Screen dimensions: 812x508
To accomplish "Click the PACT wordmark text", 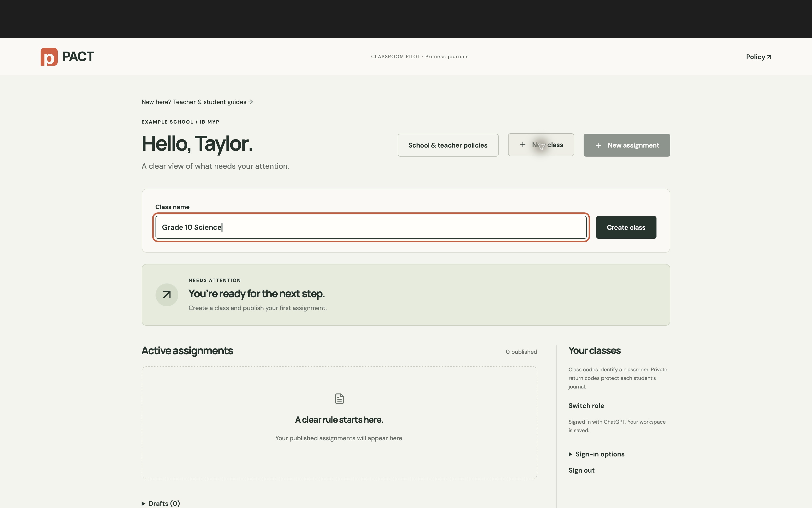I will (x=78, y=57).
